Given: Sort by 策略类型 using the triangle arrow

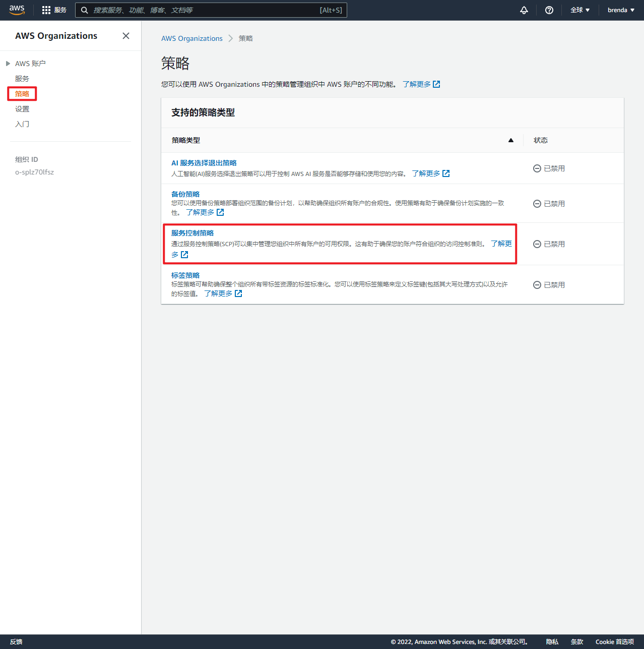Looking at the screenshot, I should coord(511,140).
